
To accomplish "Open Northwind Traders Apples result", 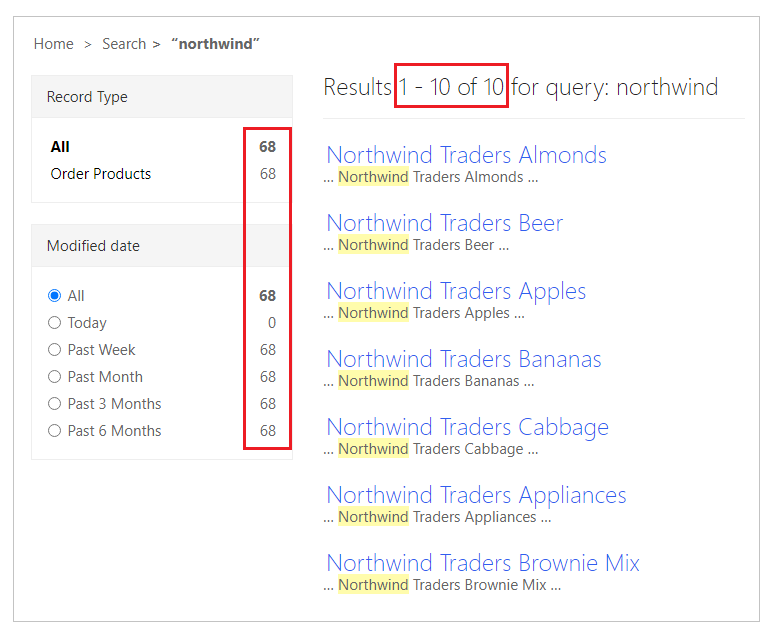I will [456, 291].
